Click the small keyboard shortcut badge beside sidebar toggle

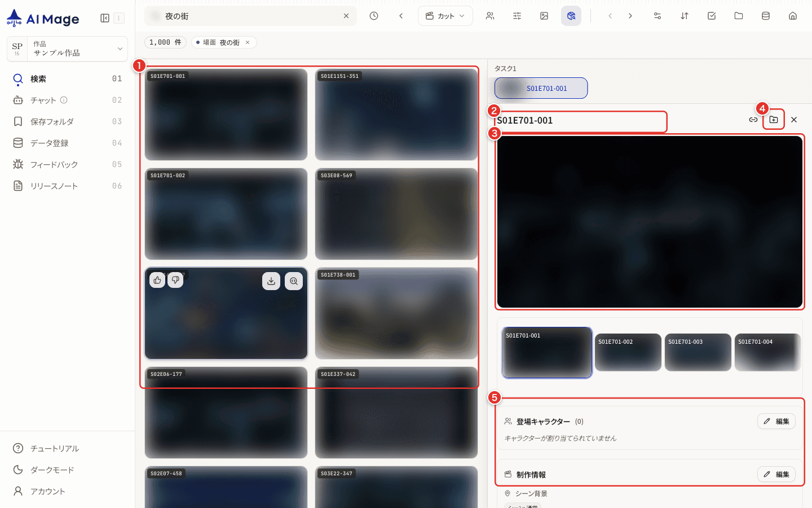119,18
